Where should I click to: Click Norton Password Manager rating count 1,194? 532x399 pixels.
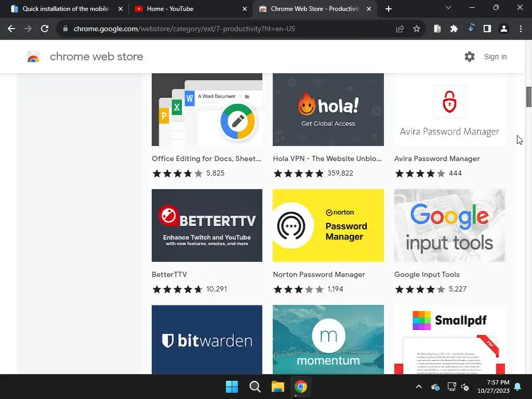click(335, 289)
